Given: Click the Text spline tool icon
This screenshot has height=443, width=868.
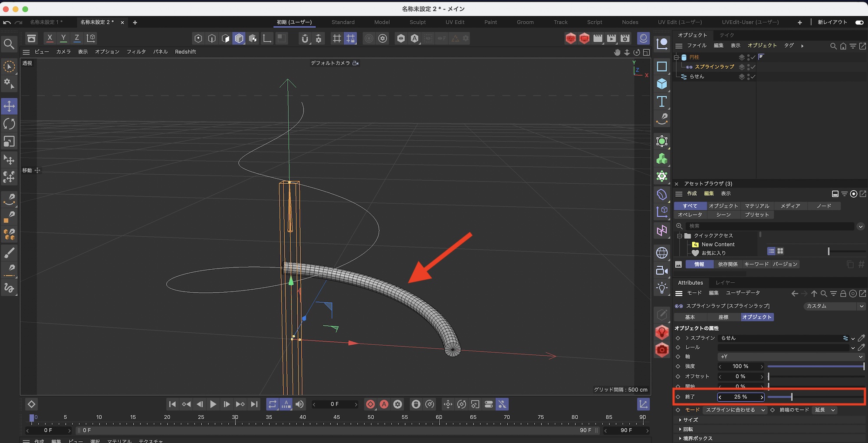Looking at the screenshot, I should tap(662, 102).
